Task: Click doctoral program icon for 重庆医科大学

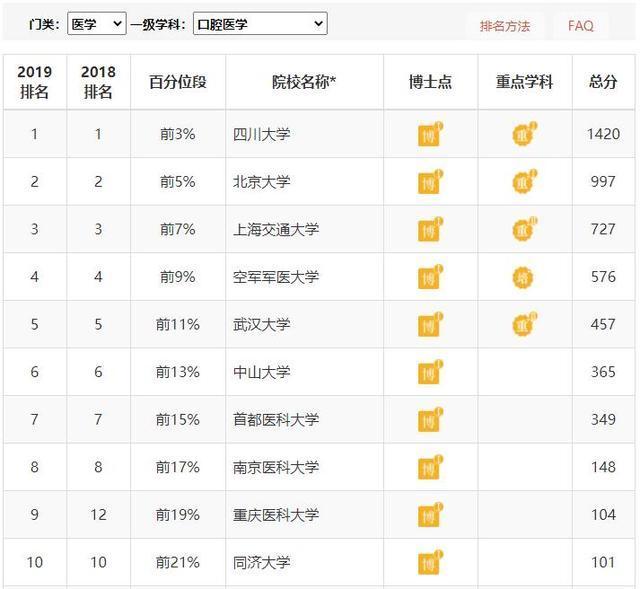Action: pyautogui.click(x=429, y=515)
